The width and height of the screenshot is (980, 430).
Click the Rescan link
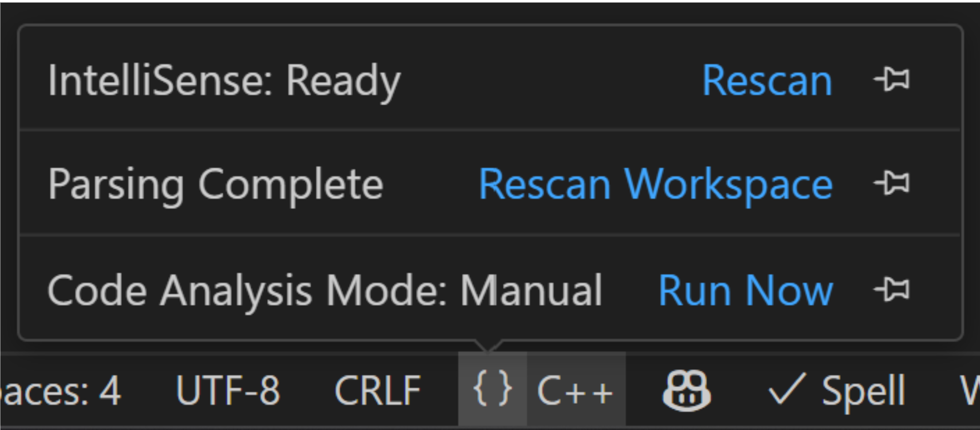(767, 81)
